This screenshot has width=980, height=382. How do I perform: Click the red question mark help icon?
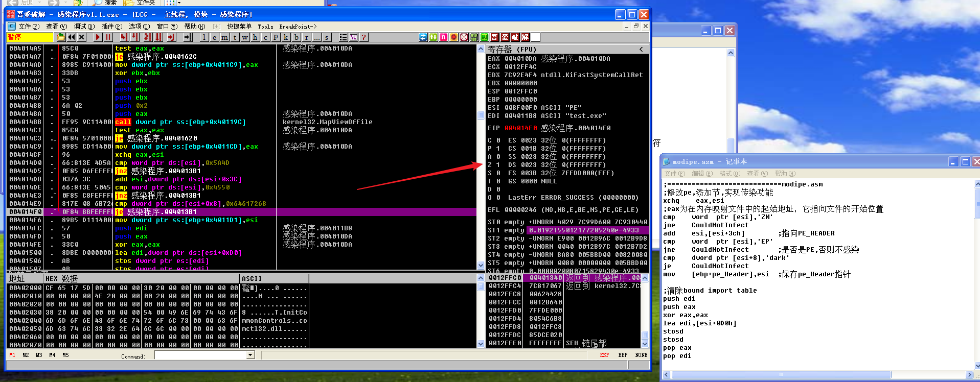coord(363,37)
